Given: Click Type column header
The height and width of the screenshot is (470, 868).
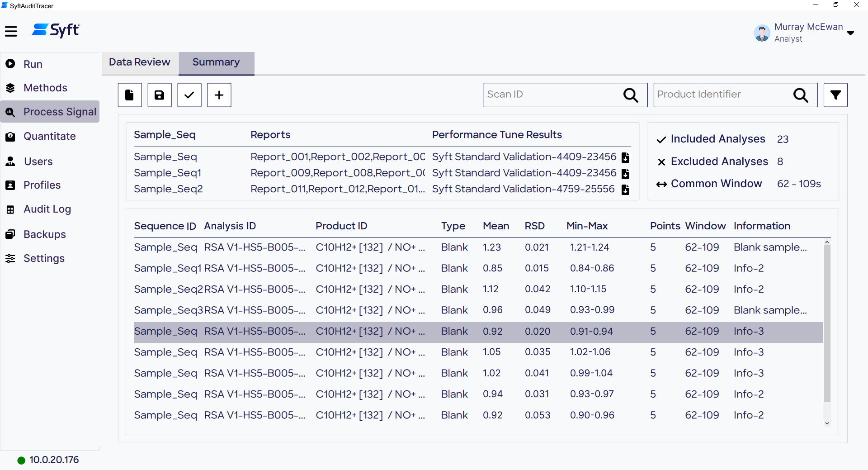Looking at the screenshot, I should [x=453, y=226].
